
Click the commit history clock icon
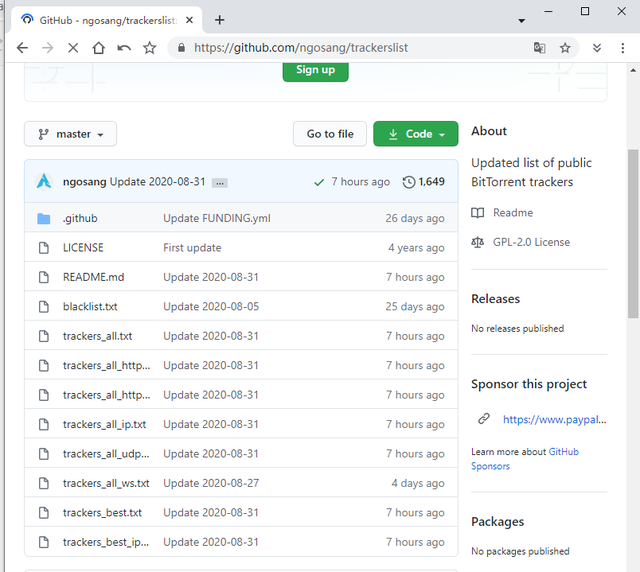click(x=408, y=182)
